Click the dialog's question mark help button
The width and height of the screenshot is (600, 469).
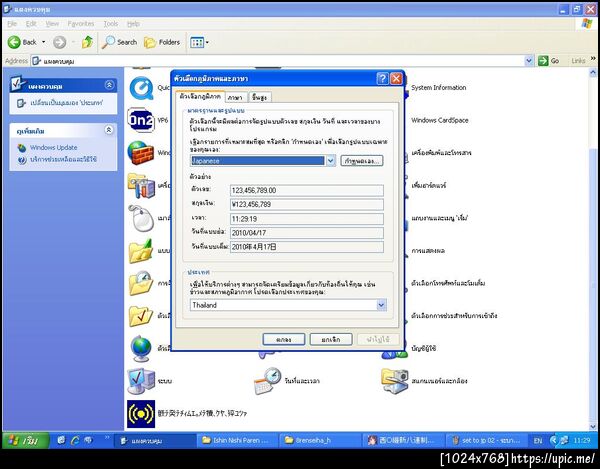pyautogui.click(x=382, y=78)
